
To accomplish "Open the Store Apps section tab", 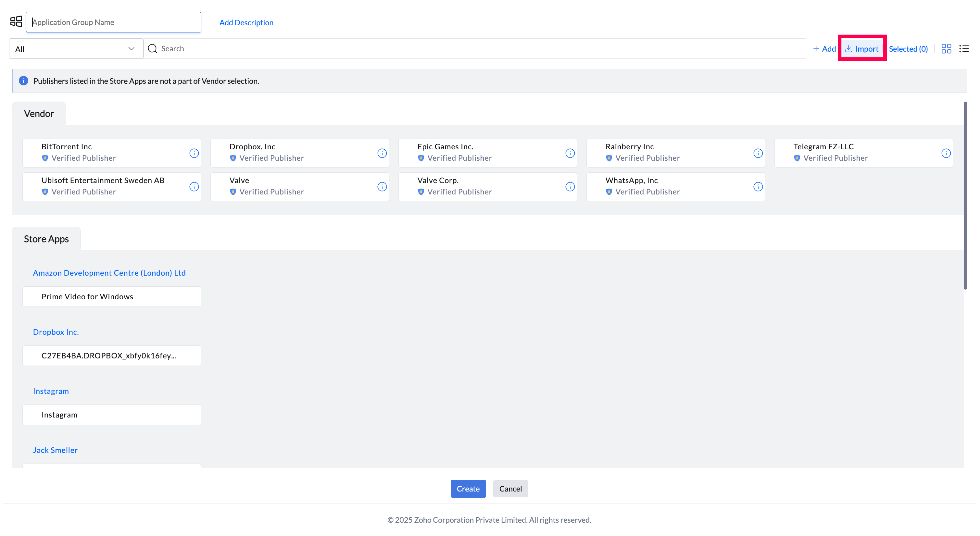I will coord(46,239).
